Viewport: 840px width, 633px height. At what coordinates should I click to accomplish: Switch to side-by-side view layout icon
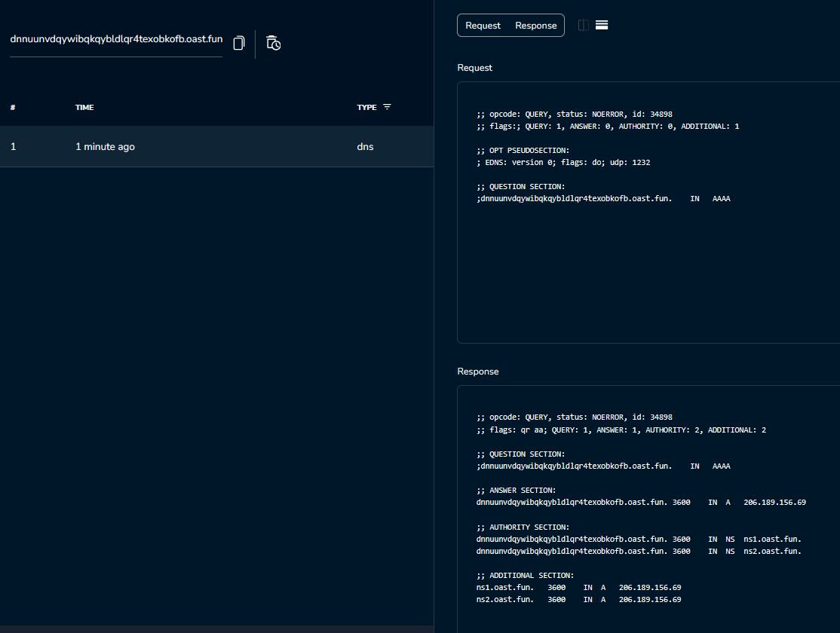[x=584, y=25]
